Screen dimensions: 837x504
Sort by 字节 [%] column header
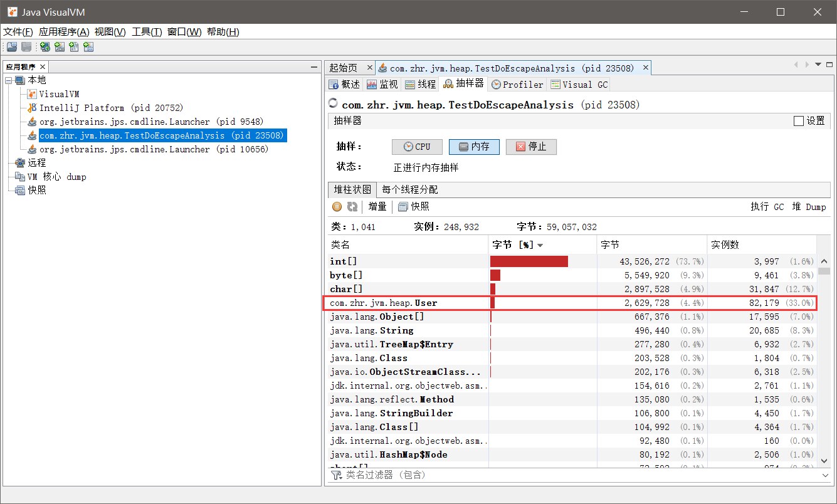tap(542, 245)
